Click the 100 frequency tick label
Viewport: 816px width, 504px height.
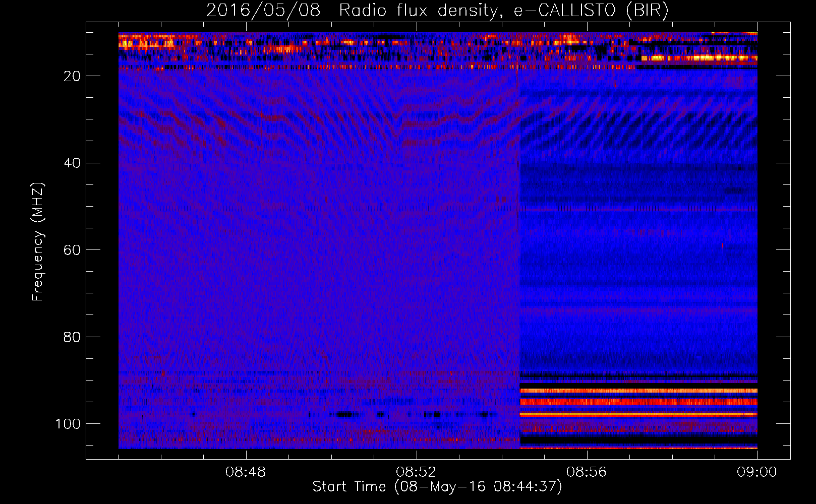click(x=68, y=424)
